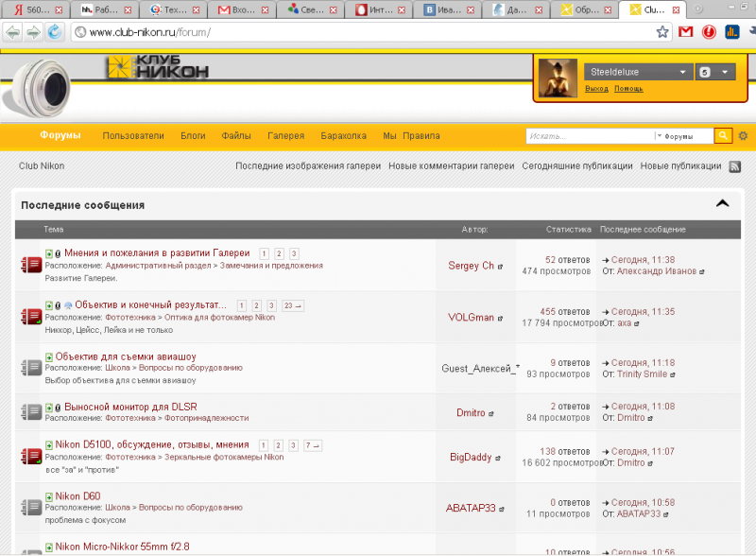Select the Барахолка menu item
The width and height of the screenshot is (756, 556).
click(343, 135)
